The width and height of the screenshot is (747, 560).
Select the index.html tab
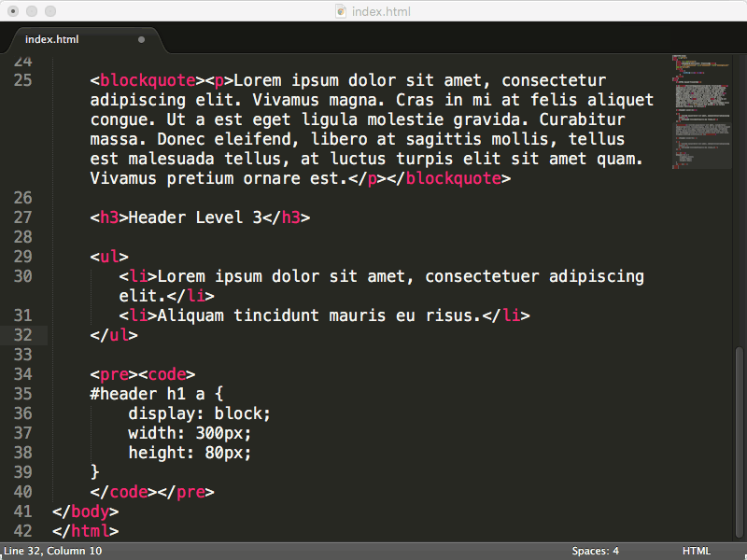click(x=52, y=39)
